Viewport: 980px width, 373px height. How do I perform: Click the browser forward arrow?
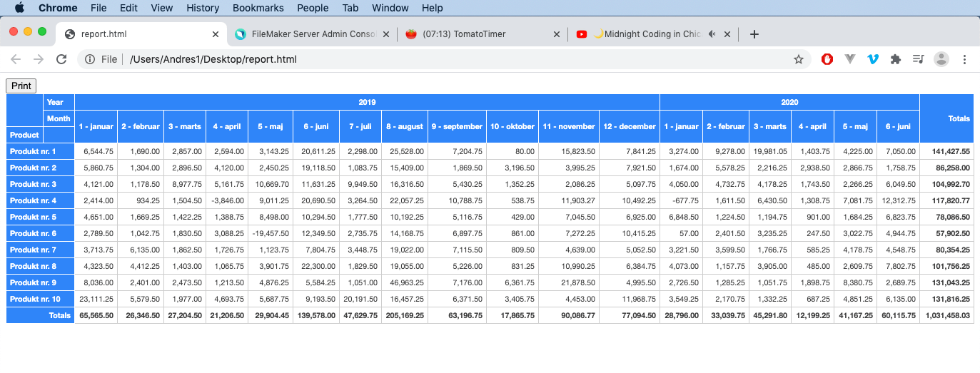[39, 59]
